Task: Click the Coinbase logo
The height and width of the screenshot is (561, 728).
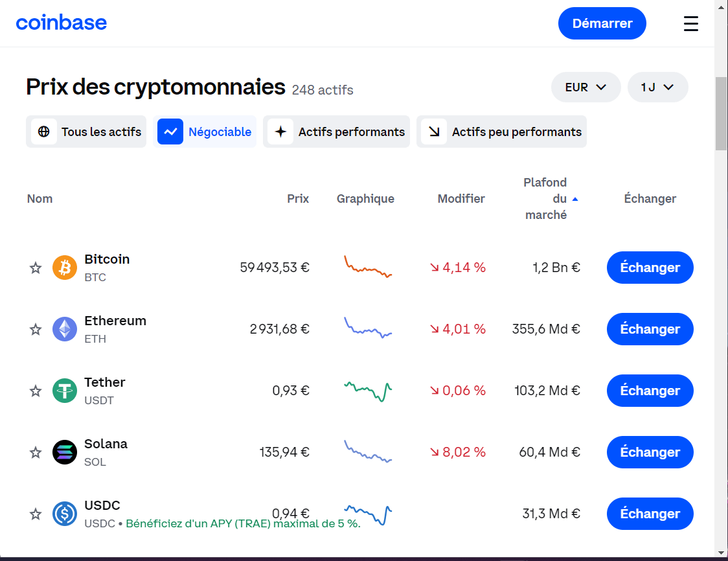Action: point(62,23)
